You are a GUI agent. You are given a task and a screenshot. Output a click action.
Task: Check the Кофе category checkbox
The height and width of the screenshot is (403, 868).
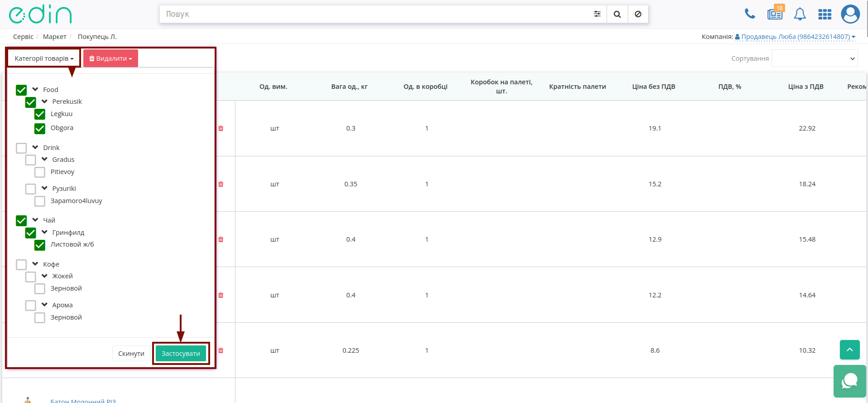click(x=21, y=264)
